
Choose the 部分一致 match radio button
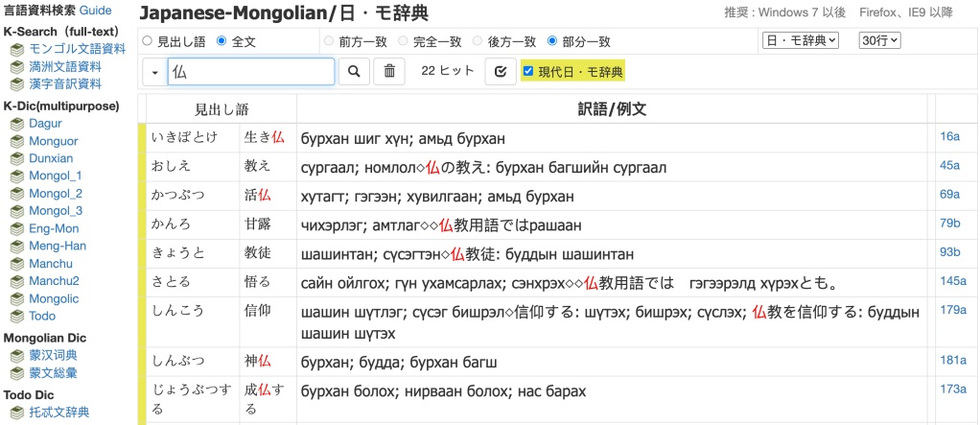[552, 41]
